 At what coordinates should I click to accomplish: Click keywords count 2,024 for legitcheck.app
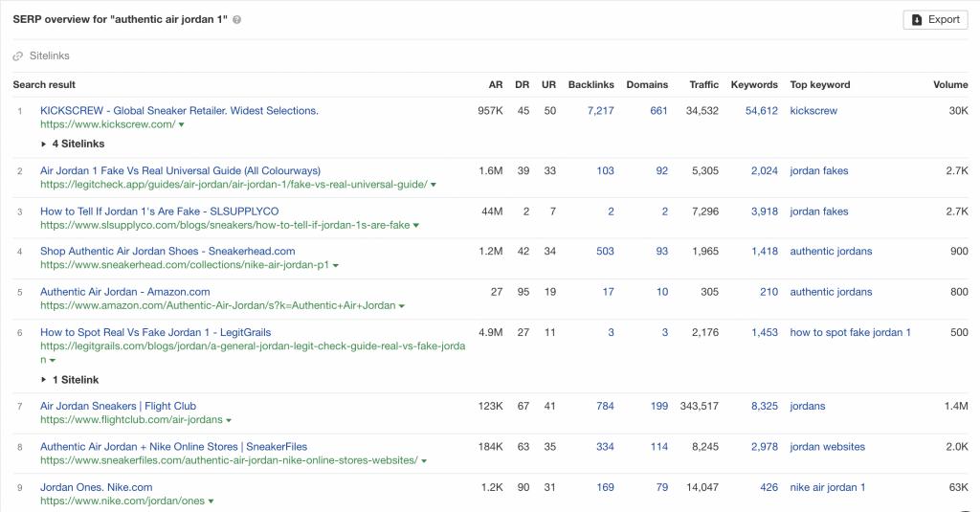765,170
